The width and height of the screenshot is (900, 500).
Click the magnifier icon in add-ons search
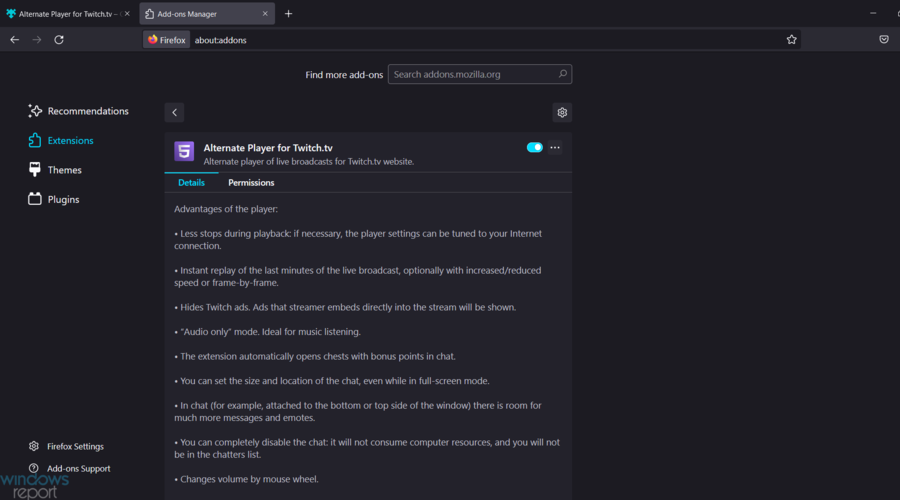(x=562, y=74)
